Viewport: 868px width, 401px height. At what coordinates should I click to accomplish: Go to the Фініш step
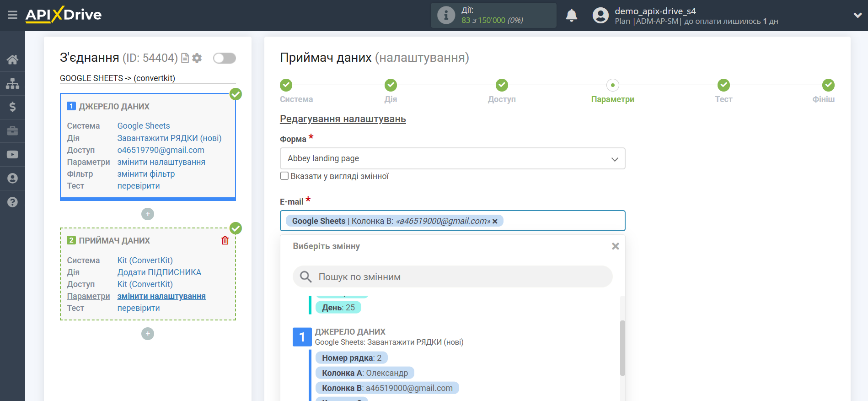coord(828,85)
